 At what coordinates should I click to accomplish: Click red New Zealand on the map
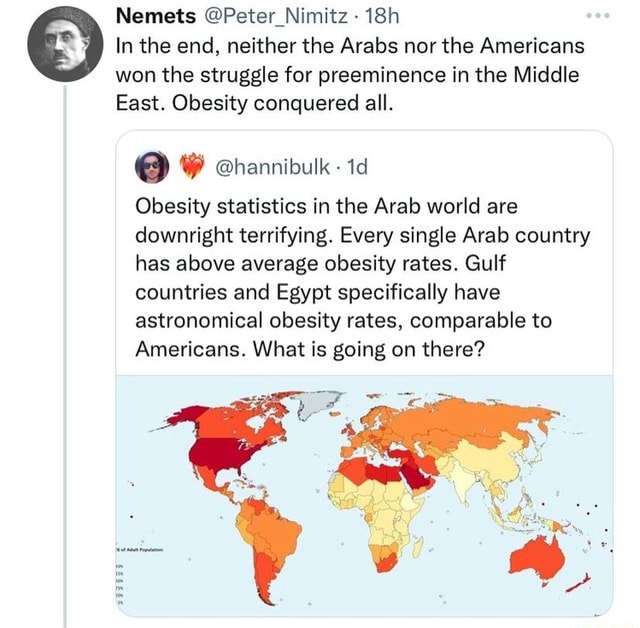[579, 586]
